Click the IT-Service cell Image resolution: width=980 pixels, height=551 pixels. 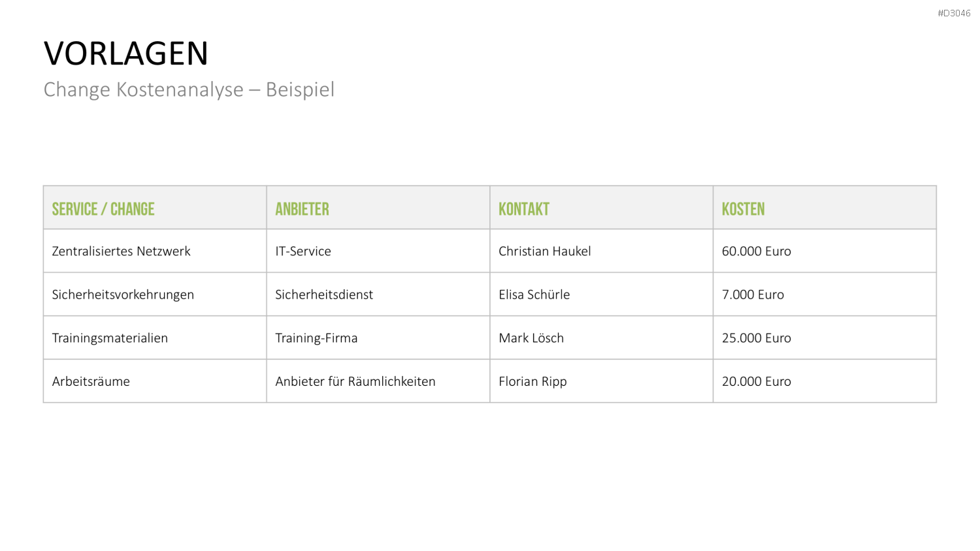(378, 251)
